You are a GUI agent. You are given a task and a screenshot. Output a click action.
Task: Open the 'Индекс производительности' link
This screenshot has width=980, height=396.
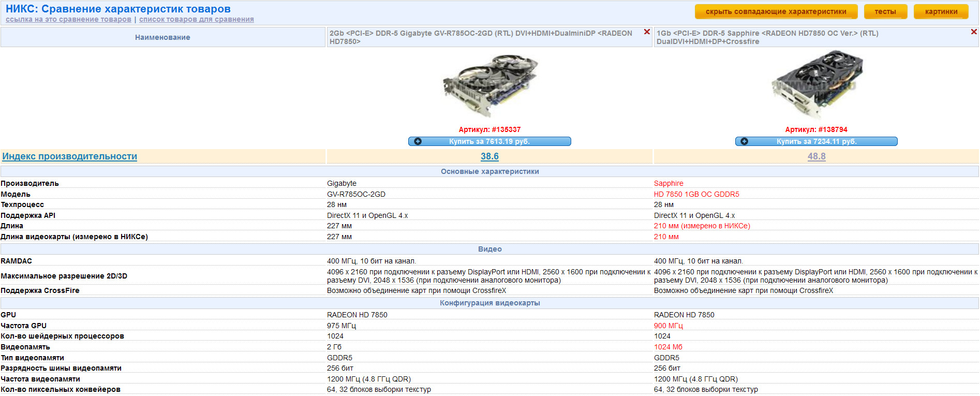[70, 156]
